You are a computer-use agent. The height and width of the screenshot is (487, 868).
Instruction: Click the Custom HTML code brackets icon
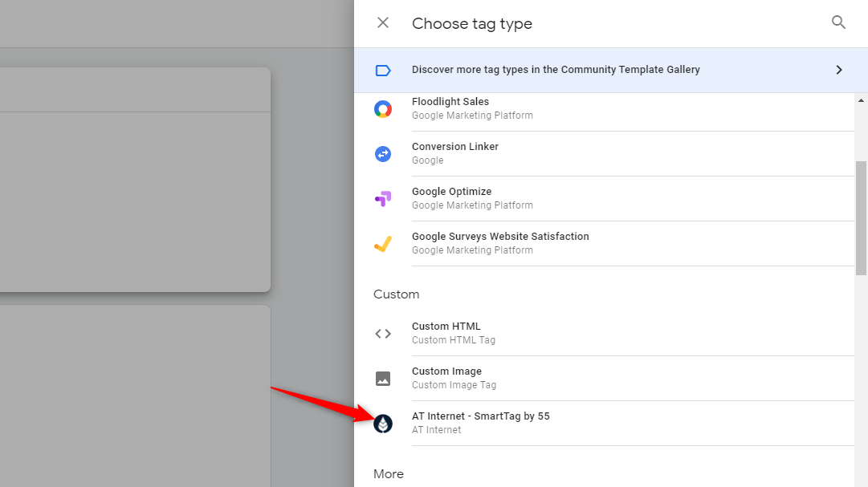(x=383, y=334)
